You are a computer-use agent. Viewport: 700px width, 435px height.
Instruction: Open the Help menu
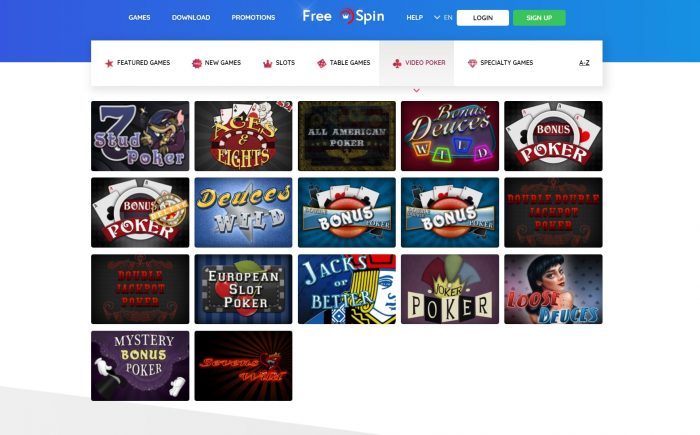tap(414, 17)
